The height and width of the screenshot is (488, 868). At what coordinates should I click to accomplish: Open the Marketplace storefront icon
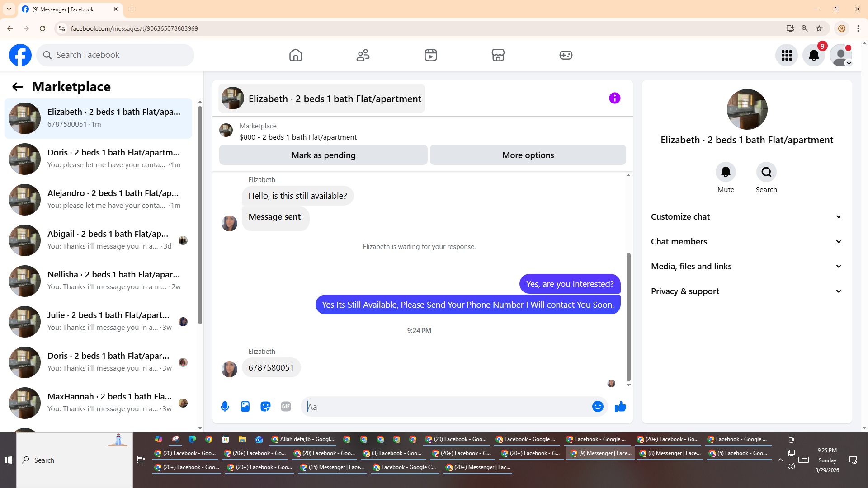click(498, 55)
